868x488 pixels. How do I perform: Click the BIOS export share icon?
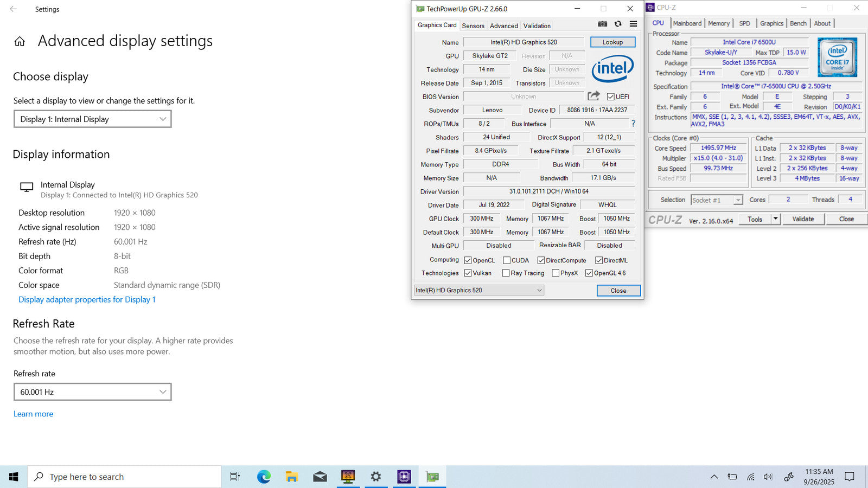point(593,96)
